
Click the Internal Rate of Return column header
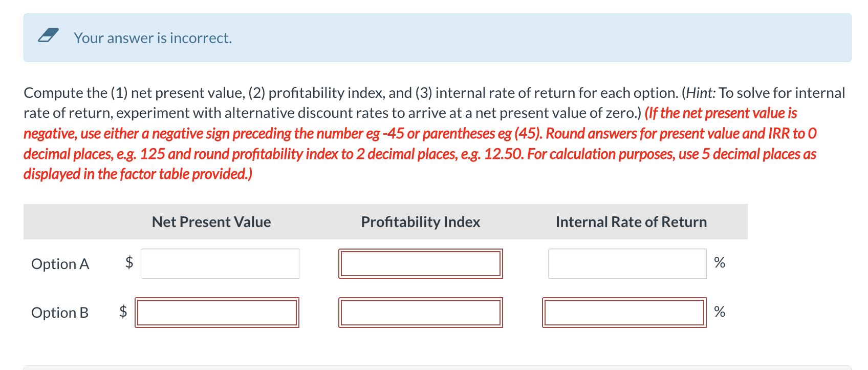(x=632, y=222)
